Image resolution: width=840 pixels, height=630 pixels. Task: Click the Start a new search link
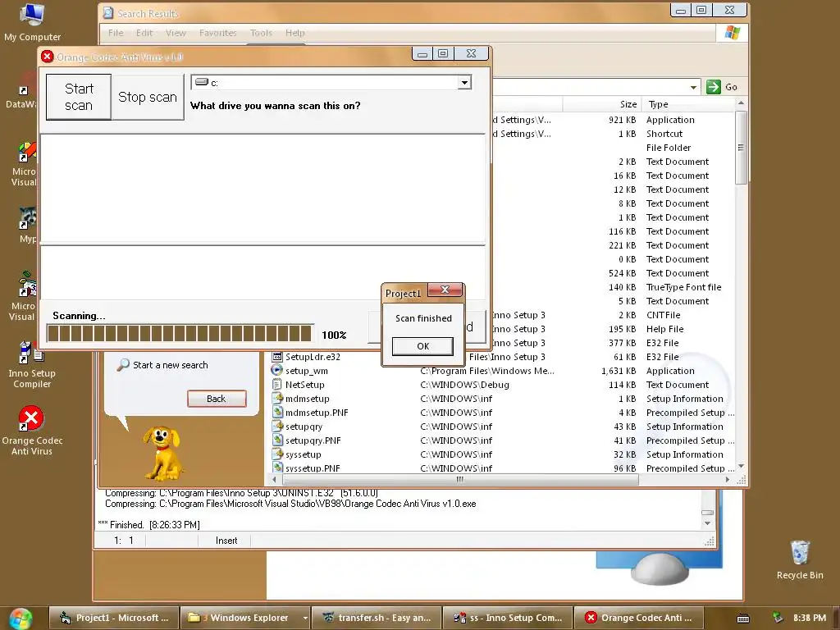point(170,365)
